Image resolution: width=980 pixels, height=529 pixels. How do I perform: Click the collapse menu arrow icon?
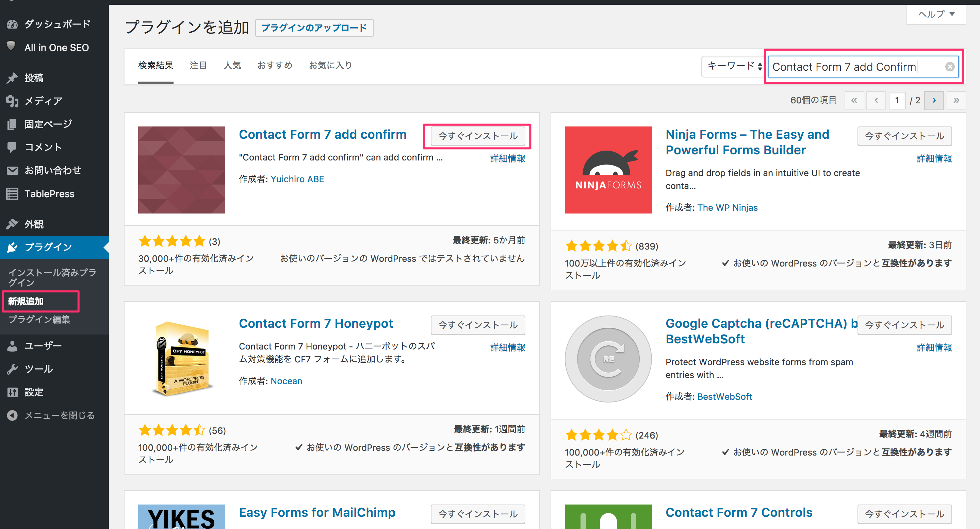[12, 415]
